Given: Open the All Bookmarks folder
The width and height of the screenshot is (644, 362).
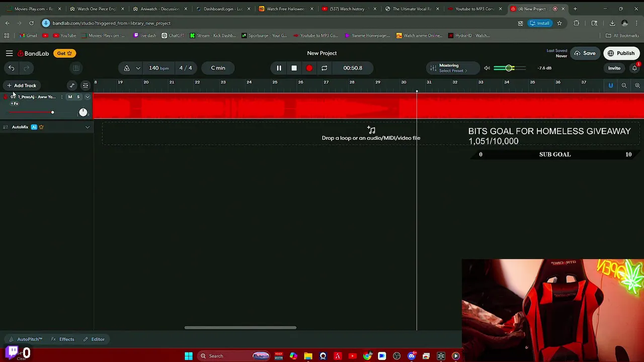Looking at the screenshot, I should [x=622, y=36].
